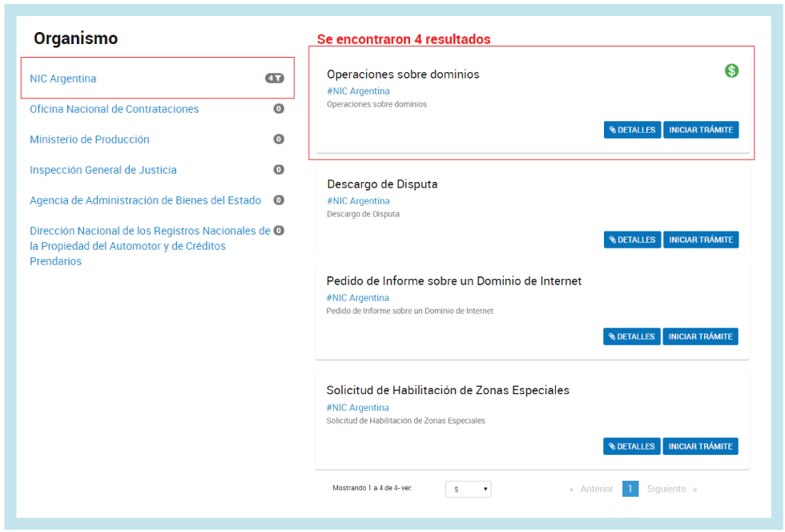Viewport: 785px width, 532px height.
Task: Open the results-per-page dropdown showing 5
Action: point(468,490)
